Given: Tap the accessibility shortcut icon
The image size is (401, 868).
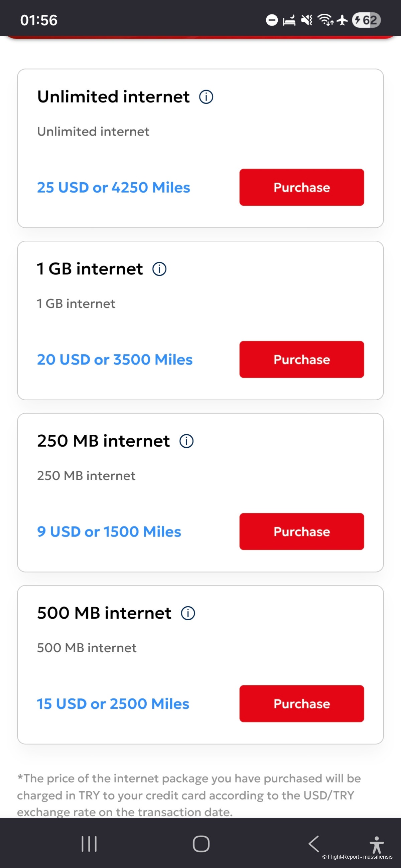Looking at the screenshot, I should (376, 844).
